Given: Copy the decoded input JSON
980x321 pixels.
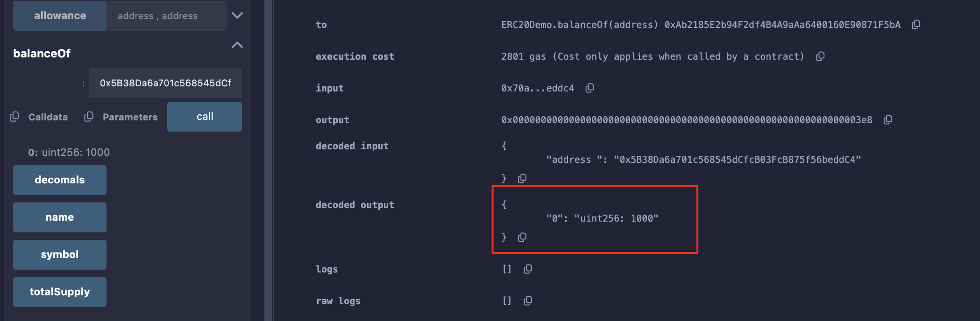Looking at the screenshot, I should [522, 178].
